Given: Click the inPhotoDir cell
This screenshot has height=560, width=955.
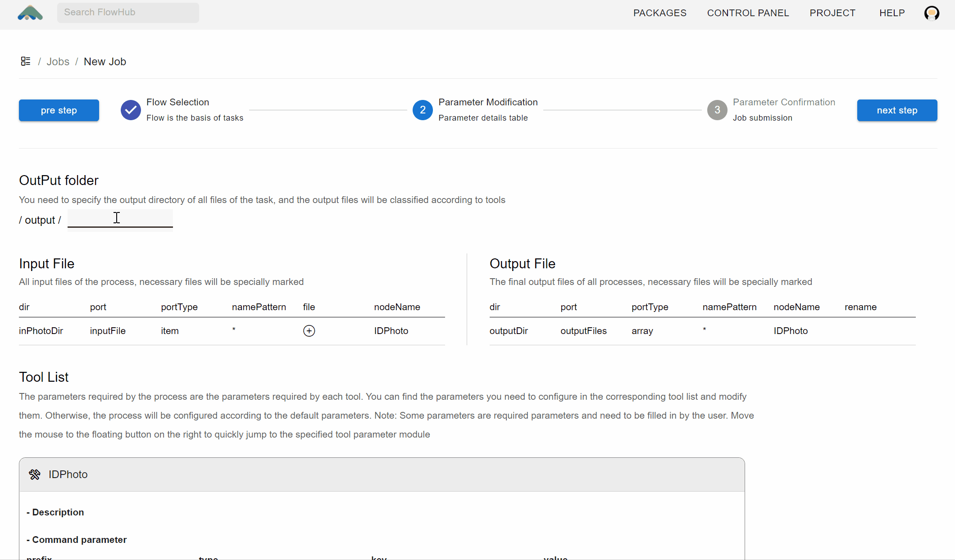Looking at the screenshot, I should coord(41,331).
